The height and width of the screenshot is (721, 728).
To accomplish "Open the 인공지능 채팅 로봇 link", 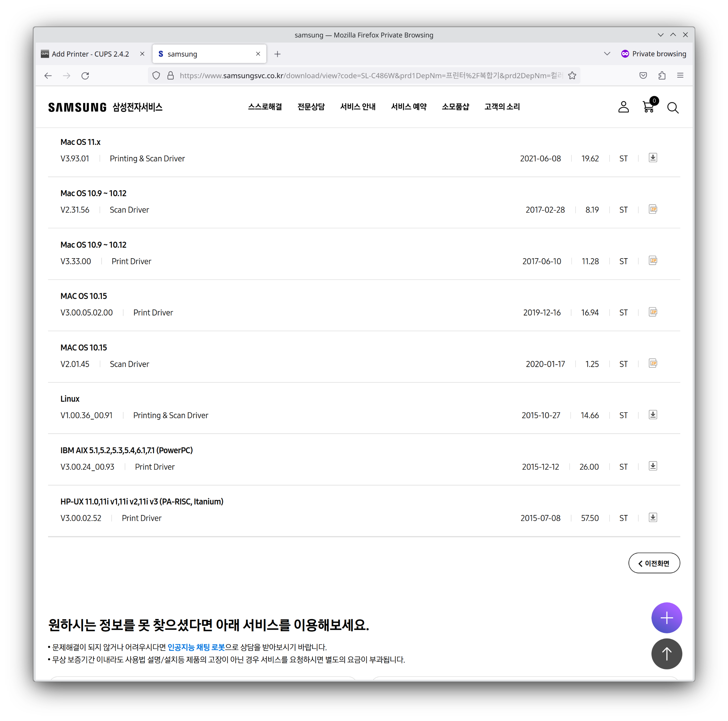I will click(x=196, y=647).
